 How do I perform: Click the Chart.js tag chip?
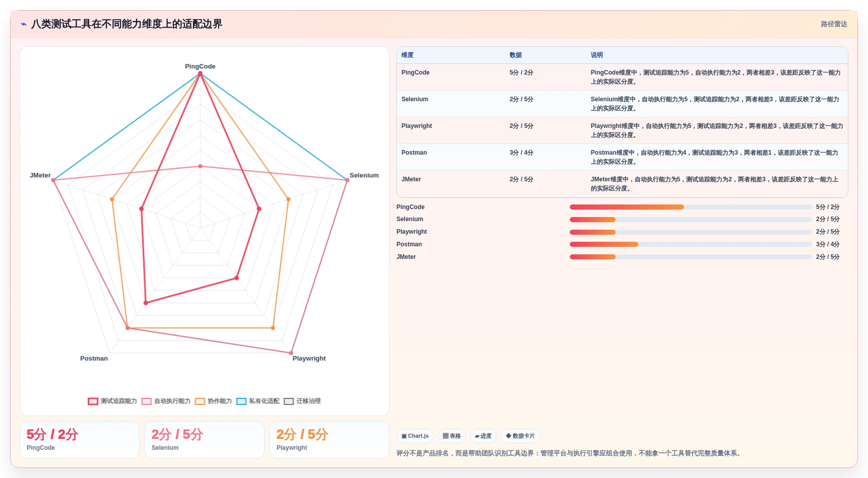click(415, 436)
